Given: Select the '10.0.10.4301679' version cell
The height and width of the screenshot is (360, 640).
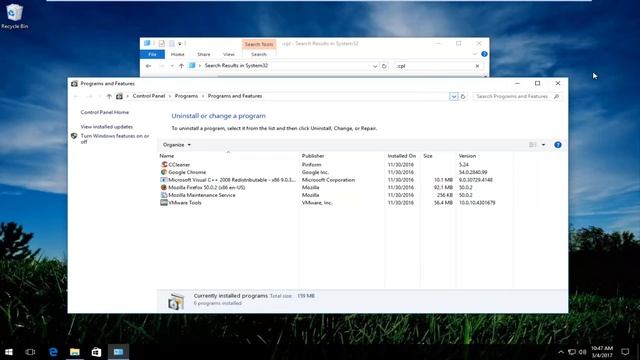Looking at the screenshot, I should click(x=477, y=202).
